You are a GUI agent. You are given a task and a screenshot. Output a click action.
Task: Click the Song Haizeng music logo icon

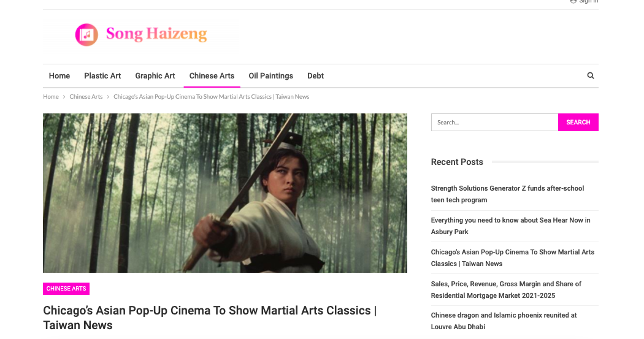tap(86, 35)
